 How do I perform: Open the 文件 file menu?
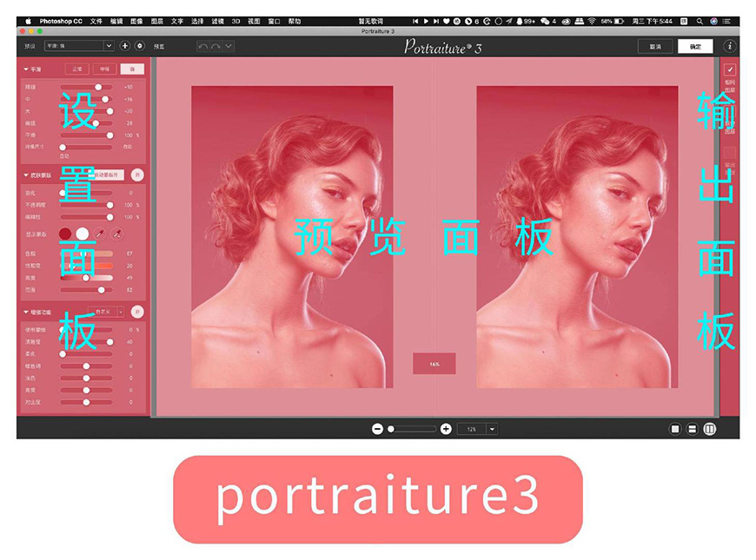pos(96,21)
